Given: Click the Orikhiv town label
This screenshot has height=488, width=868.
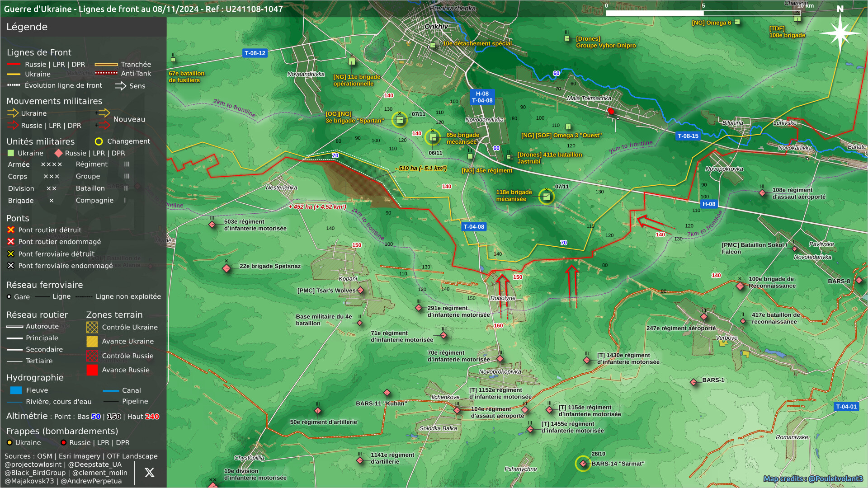Looking at the screenshot, I should coord(436,27).
